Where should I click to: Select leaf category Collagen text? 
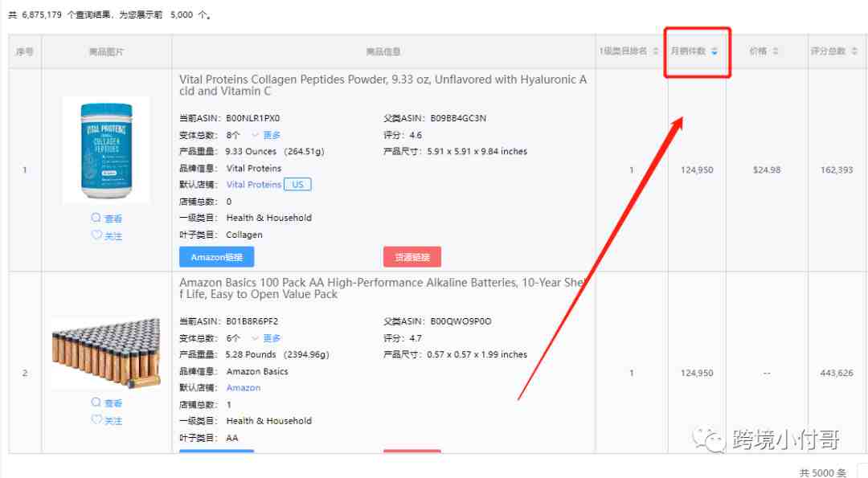coord(244,235)
